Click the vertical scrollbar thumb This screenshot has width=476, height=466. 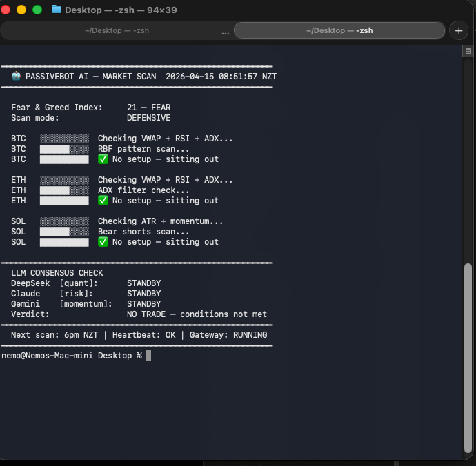pos(468,358)
